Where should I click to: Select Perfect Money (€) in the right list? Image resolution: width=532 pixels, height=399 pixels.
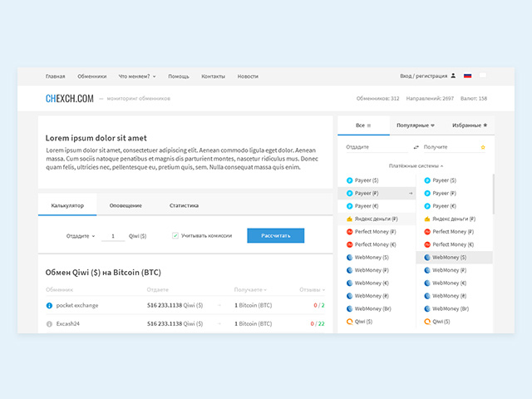click(455, 244)
